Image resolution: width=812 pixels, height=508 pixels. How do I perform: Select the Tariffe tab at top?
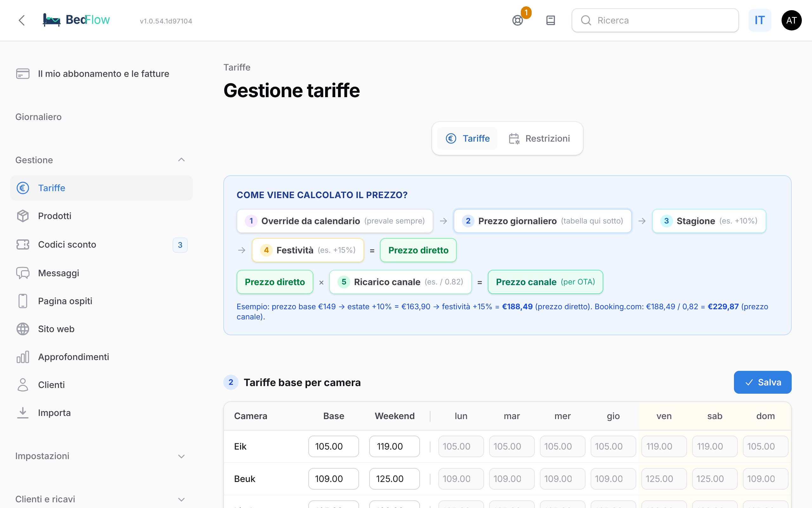(x=468, y=138)
